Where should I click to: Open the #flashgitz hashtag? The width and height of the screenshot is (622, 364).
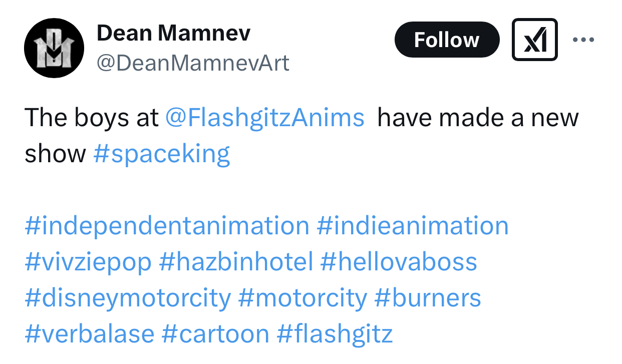point(335,334)
